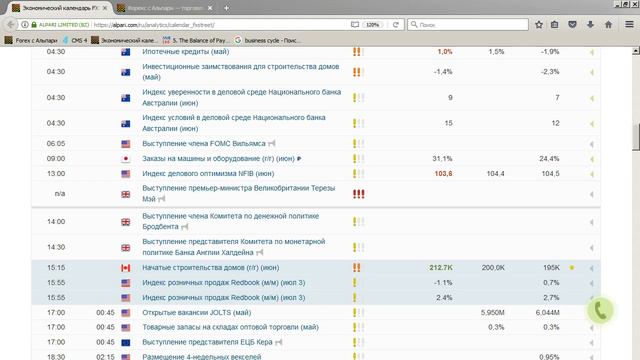
Task: Expand the Заказы на машины row arrow
Action: 591,159
